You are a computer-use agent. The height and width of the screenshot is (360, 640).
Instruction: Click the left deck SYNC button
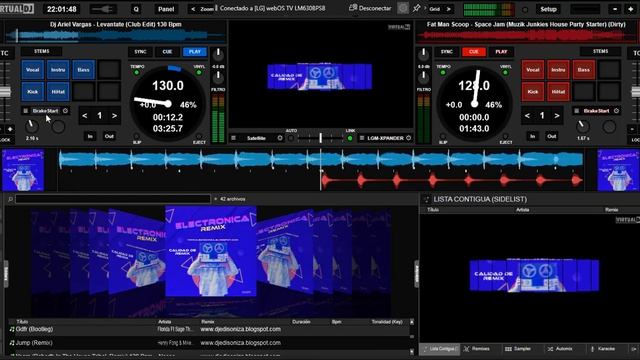[x=140, y=52]
